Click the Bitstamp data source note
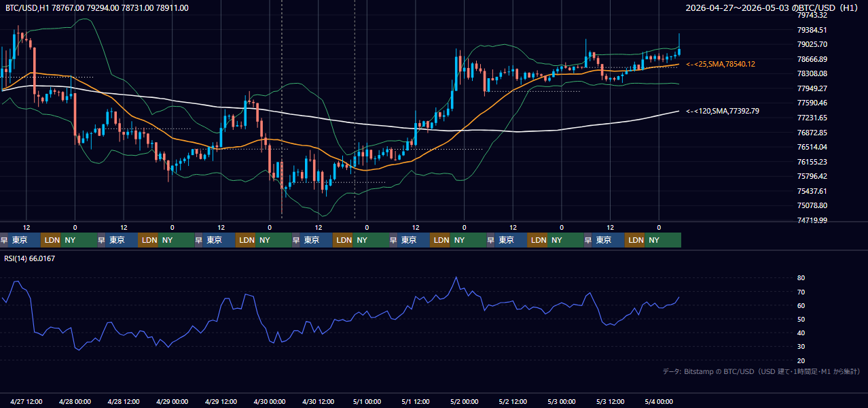This screenshot has height=408, width=868. (x=761, y=371)
